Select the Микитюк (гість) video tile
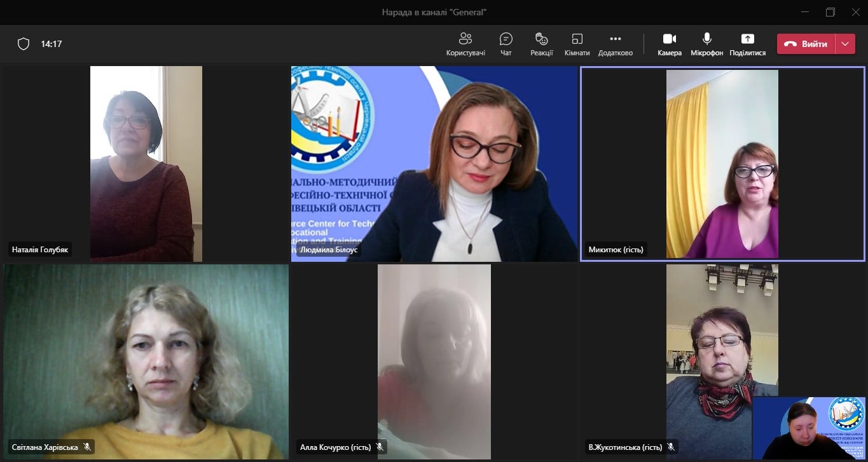The width and height of the screenshot is (868, 462). coord(722,163)
